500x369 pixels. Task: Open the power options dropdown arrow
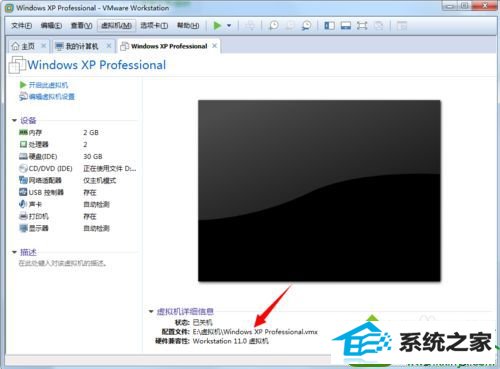(229, 25)
